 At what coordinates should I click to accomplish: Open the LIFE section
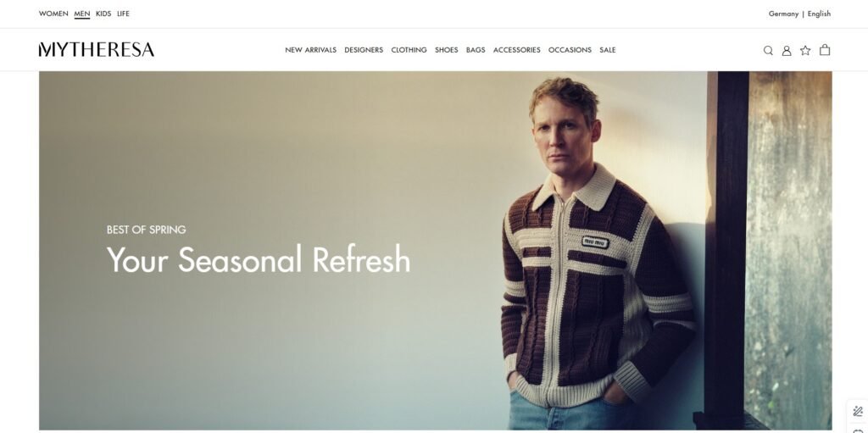pyautogui.click(x=124, y=14)
